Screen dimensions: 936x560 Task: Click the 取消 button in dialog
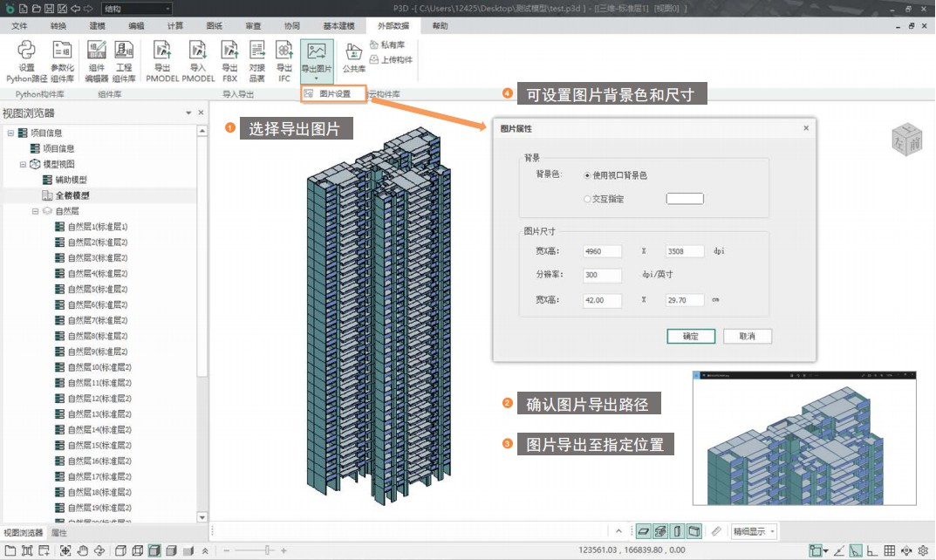coord(747,336)
